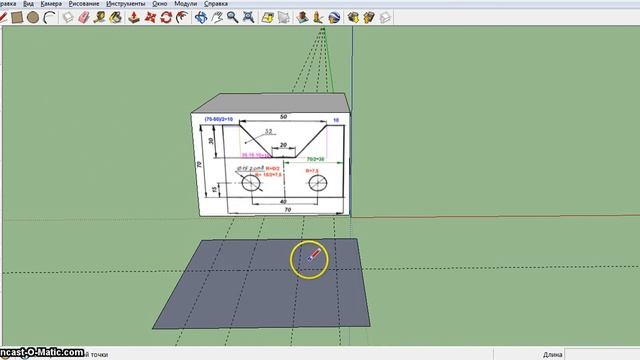Select the Zoom magnifier tool
Viewport: 640px width, 360px height.
(x=232, y=18)
